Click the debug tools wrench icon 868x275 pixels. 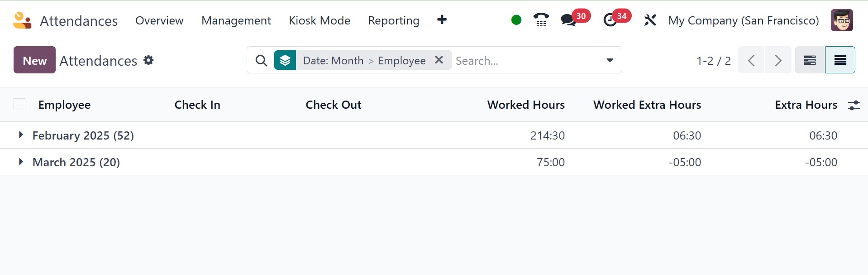click(x=650, y=20)
